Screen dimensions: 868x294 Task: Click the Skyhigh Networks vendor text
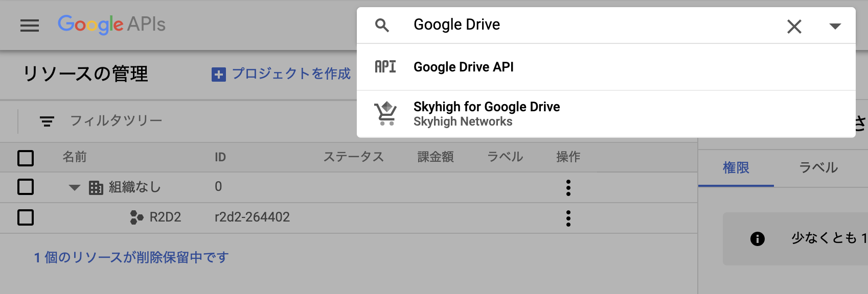(x=463, y=121)
